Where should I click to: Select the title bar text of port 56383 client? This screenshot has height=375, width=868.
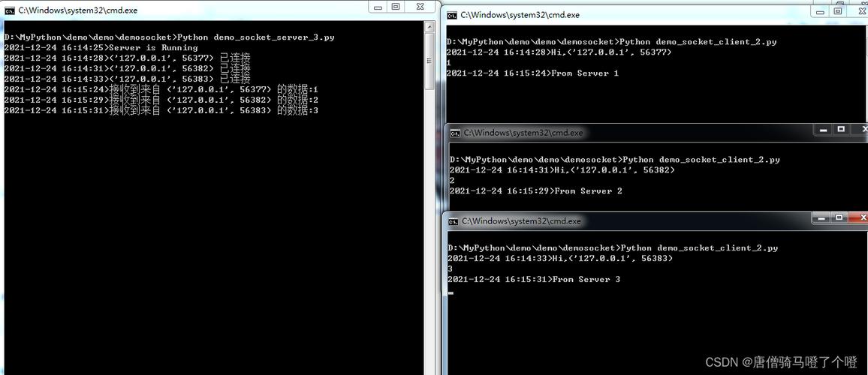pyautogui.click(x=521, y=221)
